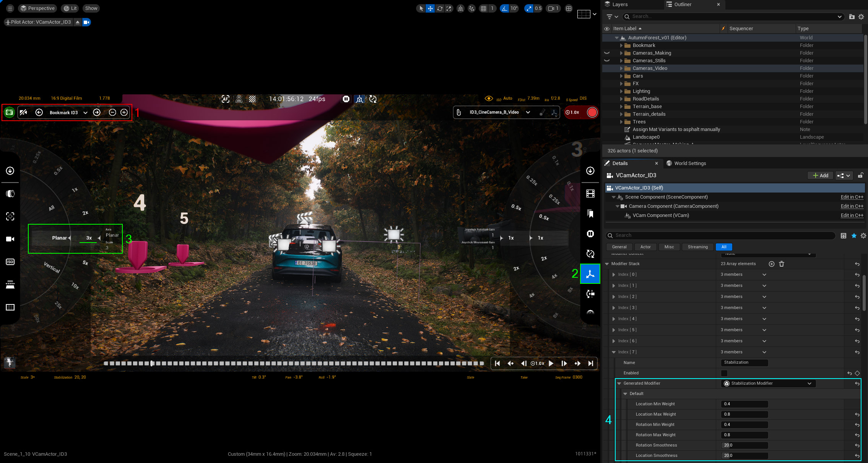Click the ISO icon in the left sidebar

coord(10,262)
